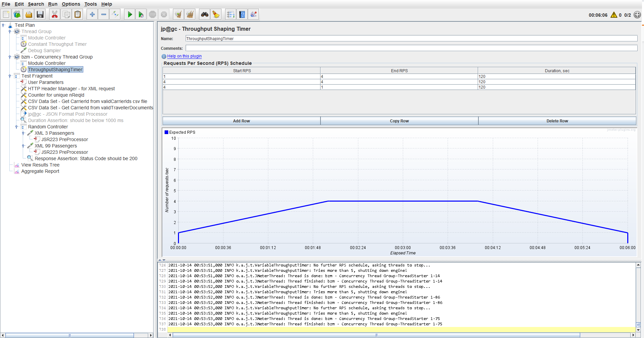Click the Name input field
The height and width of the screenshot is (338, 644).
pyautogui.click(x=411, y=38)
